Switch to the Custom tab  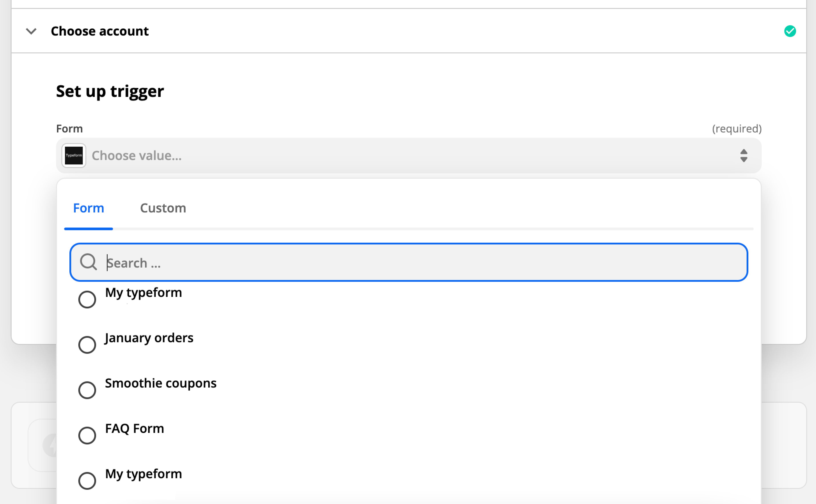click(163, 208)
